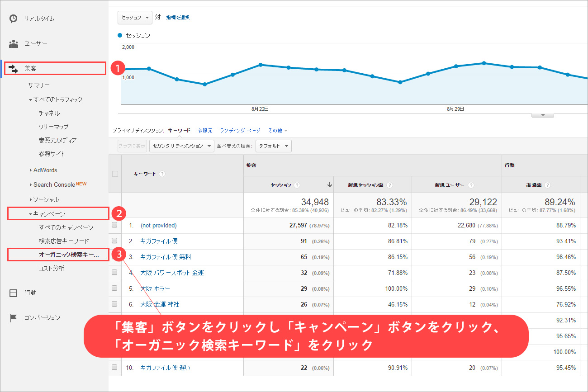The width and height of the screenshot is (588, 392).
Task: Check the box for 大阪 金運 神社 row
Action: [114, 304]
